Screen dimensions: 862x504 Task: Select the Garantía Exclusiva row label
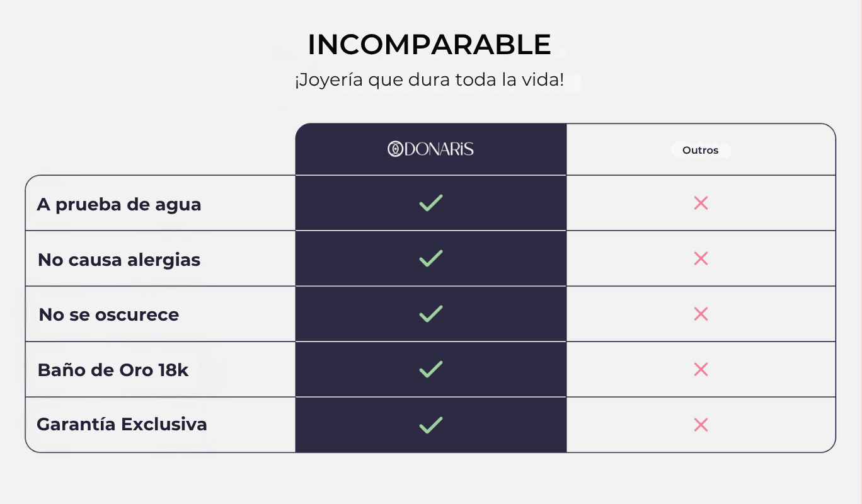(122, 424)
